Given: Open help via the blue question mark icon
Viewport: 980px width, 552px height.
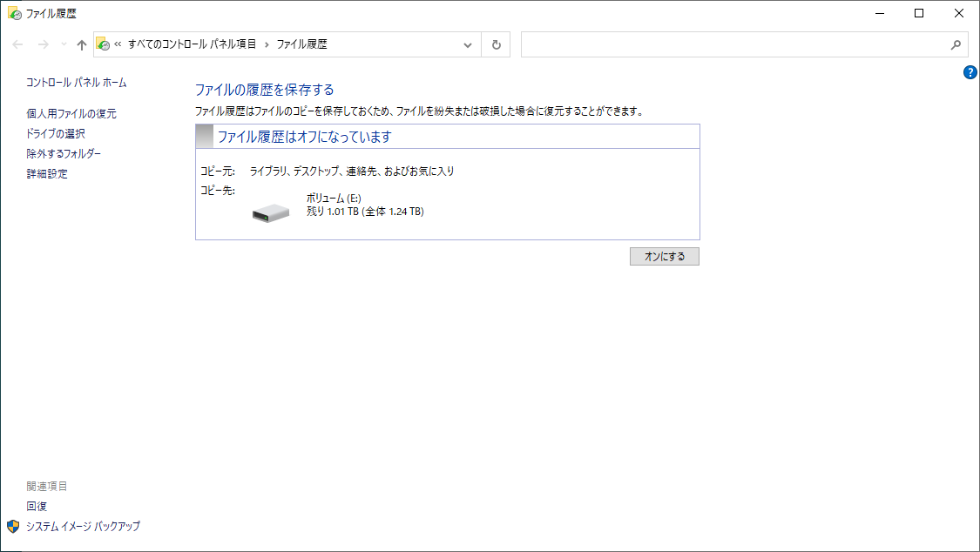Looking at the screenshot, I should coord(970,73).
